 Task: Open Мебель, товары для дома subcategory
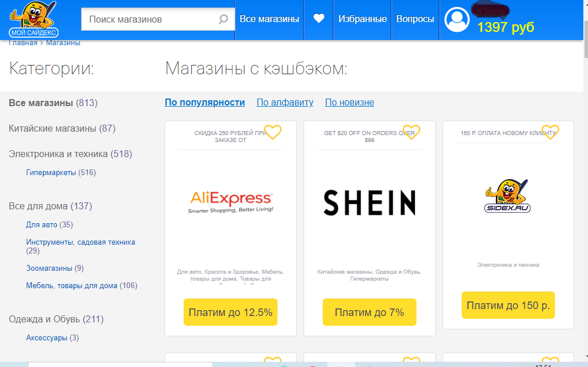(81, 286)
